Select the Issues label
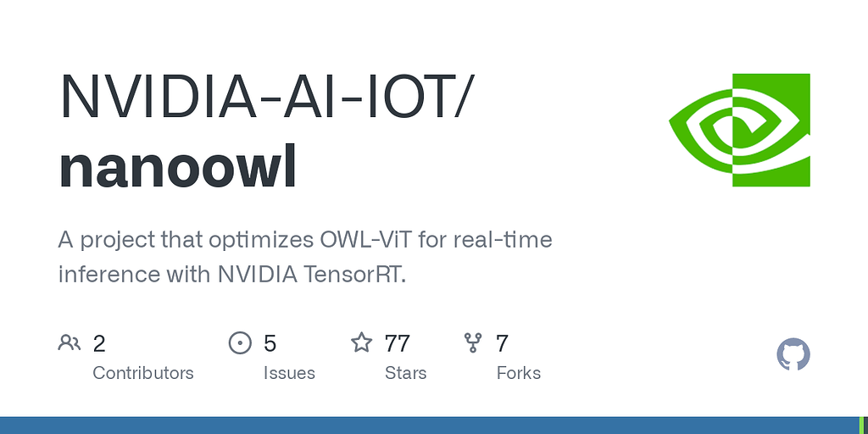The height and width of the screenshot is (434, 868). click(289, 373)
